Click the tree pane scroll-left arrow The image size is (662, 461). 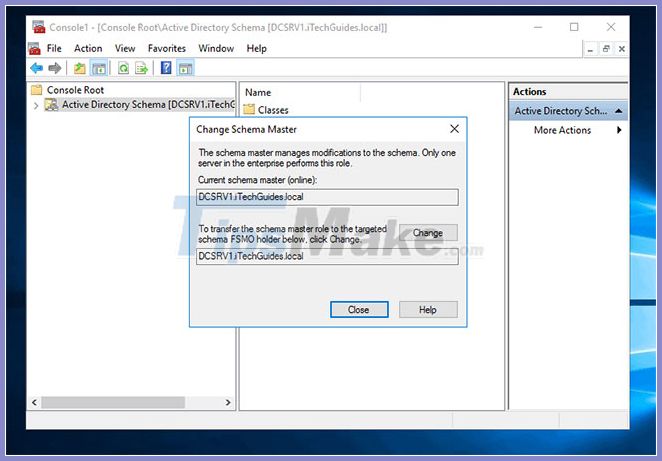point(34,403)
